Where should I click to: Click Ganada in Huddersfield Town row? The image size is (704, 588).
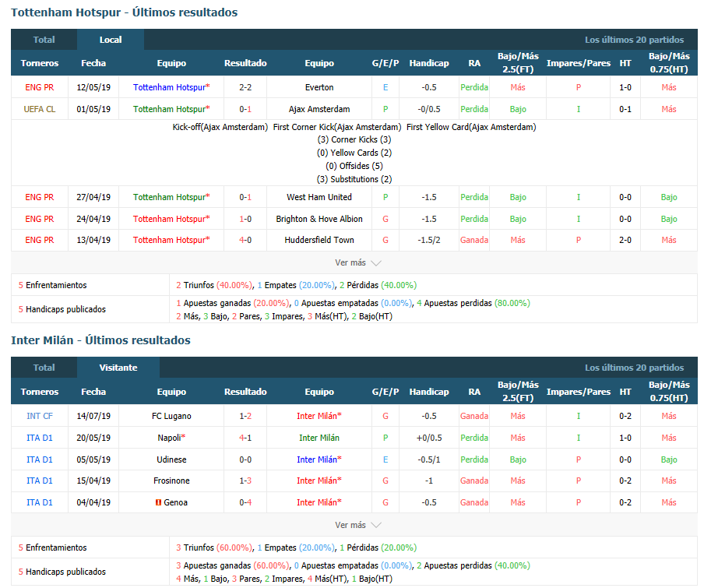click(474, 240)
